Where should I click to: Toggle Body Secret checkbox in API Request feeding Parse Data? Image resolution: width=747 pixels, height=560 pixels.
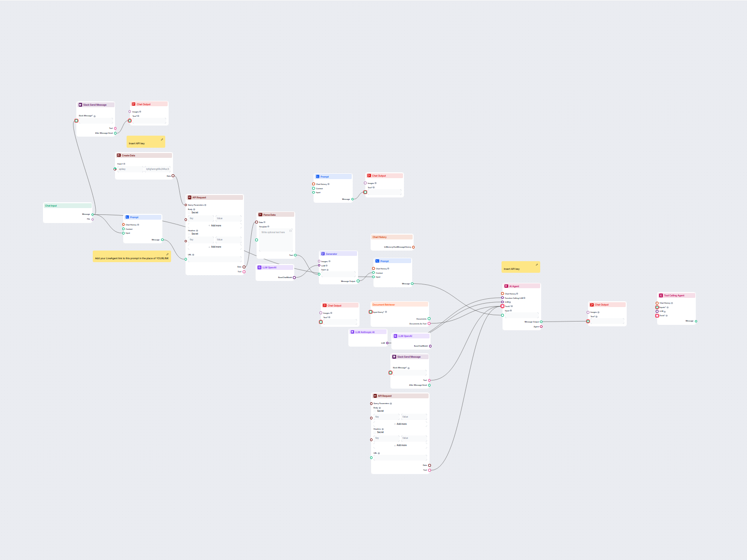coord(189,212)
